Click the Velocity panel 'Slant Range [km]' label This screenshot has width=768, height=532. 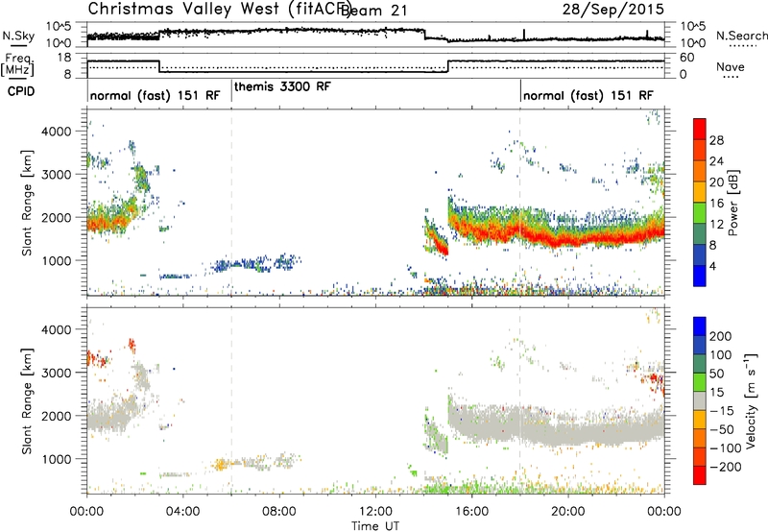(27, 400)
